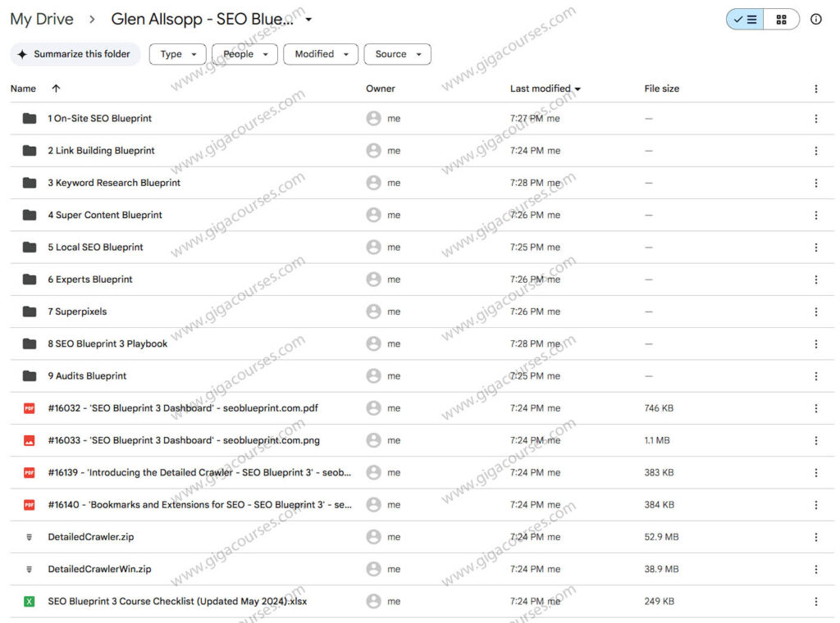
Task: Click the spreadsheet icon of Course Checklist xlsx
Action: (x=30, y=601)
